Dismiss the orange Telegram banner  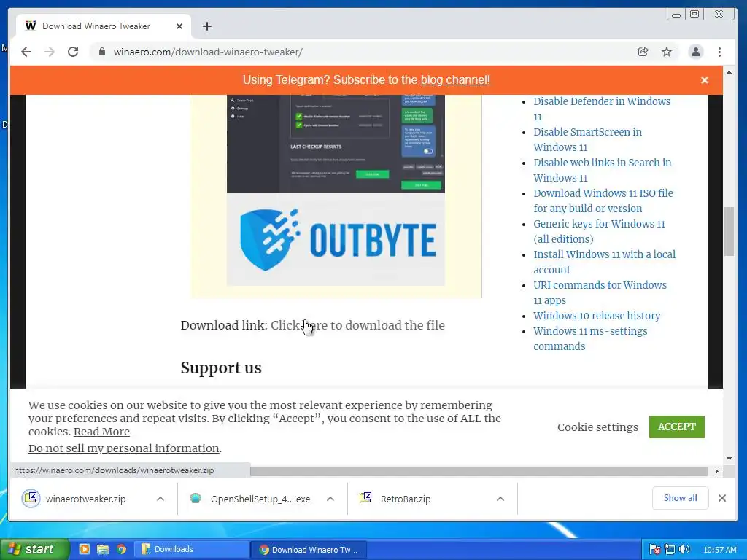coord(705,80)
